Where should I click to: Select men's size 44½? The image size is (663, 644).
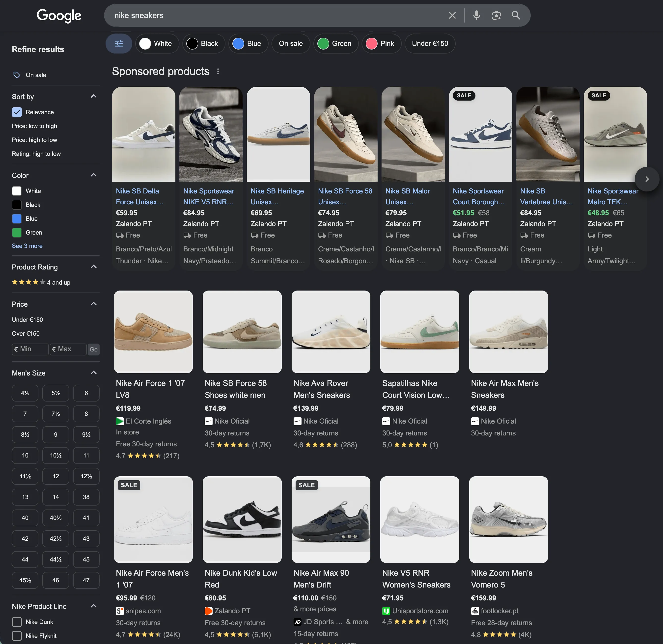click(x=56, y=560)
